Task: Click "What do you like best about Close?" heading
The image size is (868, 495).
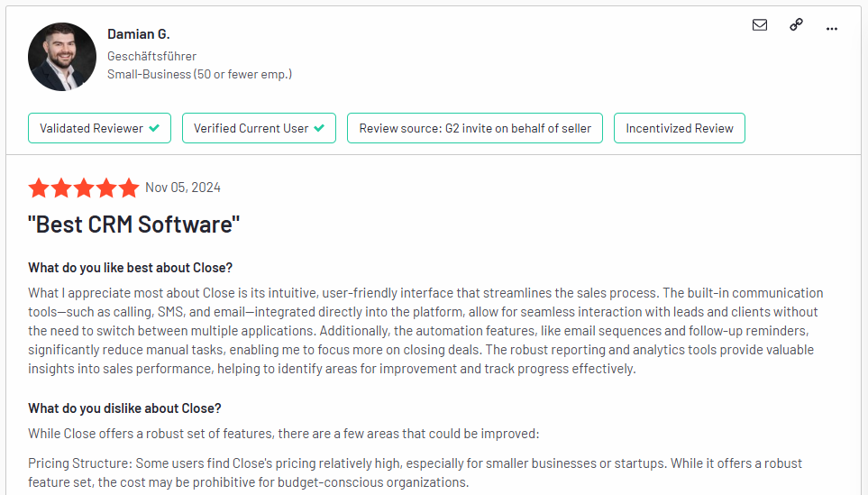Action: pyautogui.click(x=130, y=268)
